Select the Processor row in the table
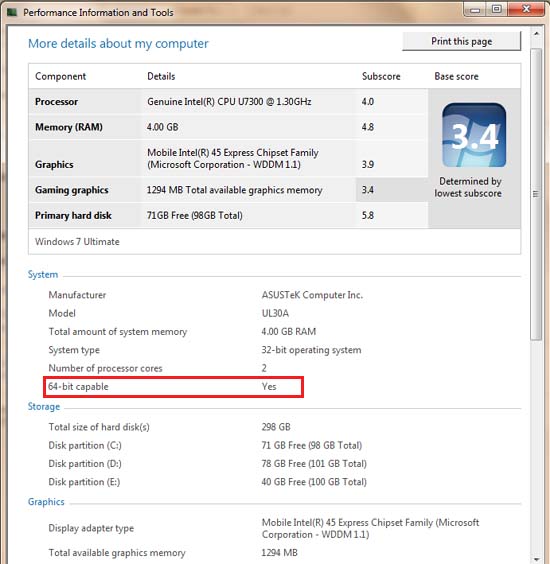The height and width of the screenshot is (564, 550). [x=228, y=101]
